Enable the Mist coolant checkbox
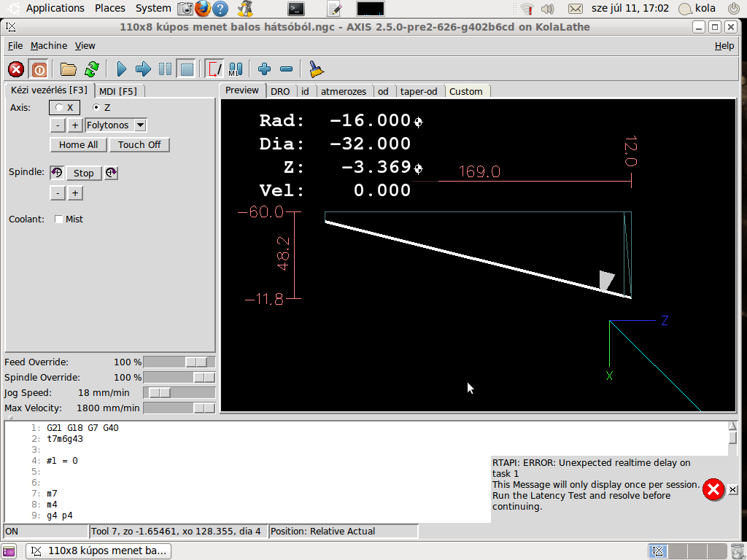 (x=59, y=219)
